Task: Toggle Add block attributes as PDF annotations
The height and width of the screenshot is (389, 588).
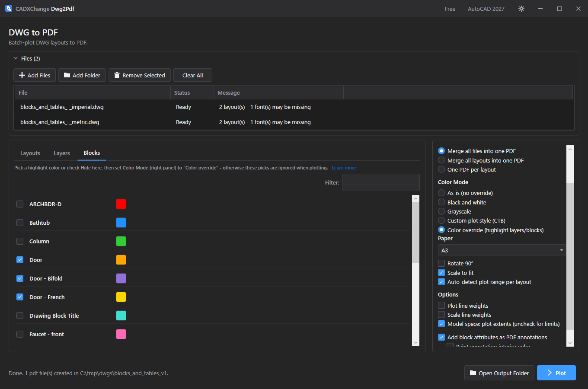Action: [x=441, y=337]
